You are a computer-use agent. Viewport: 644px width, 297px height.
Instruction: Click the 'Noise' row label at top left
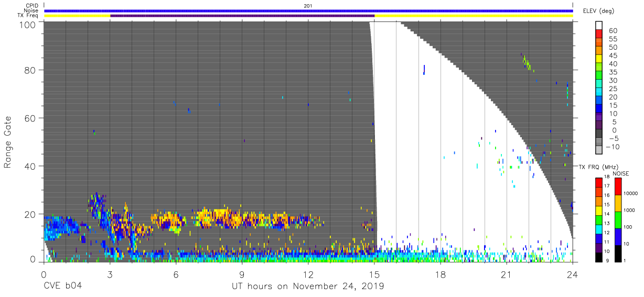click(x=31, y=10)
